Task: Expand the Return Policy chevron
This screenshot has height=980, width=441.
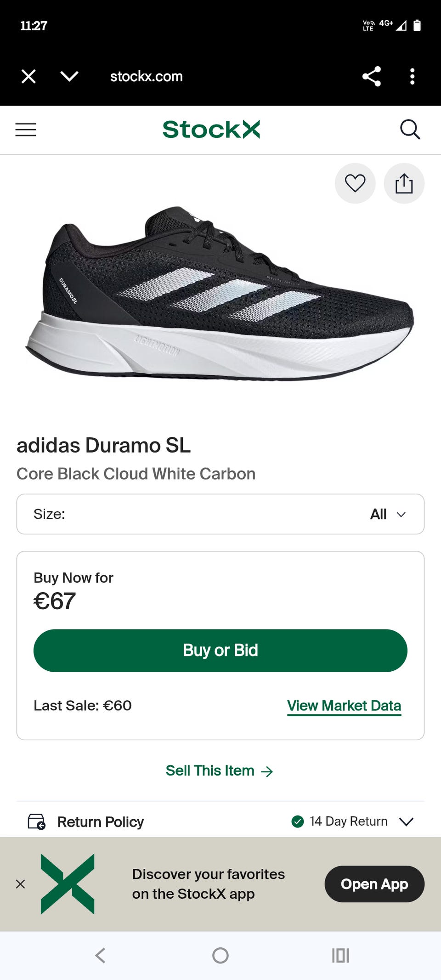Action: coord(406,821)
